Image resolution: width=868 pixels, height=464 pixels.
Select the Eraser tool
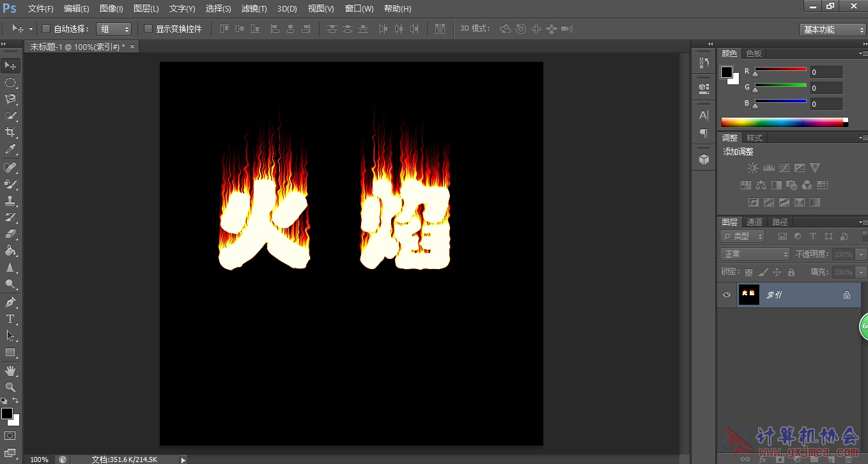tap(10, 234)
